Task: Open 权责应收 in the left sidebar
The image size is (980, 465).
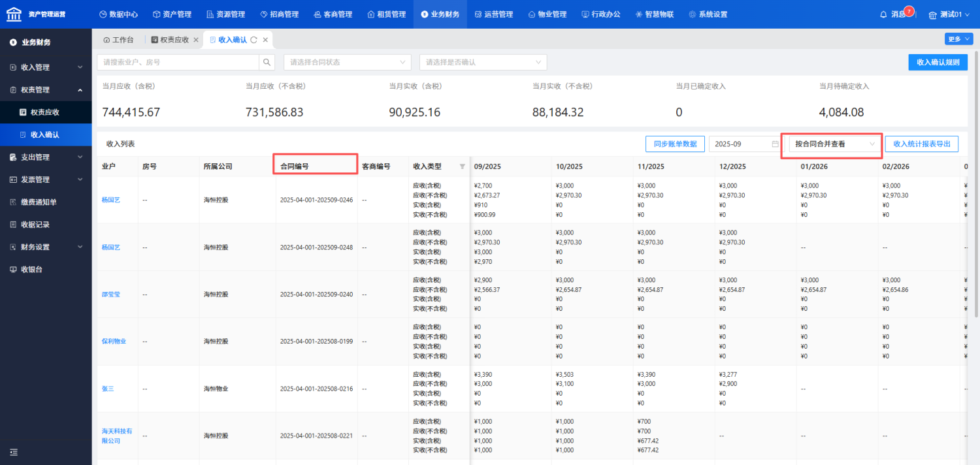Action: pos(46,112)
